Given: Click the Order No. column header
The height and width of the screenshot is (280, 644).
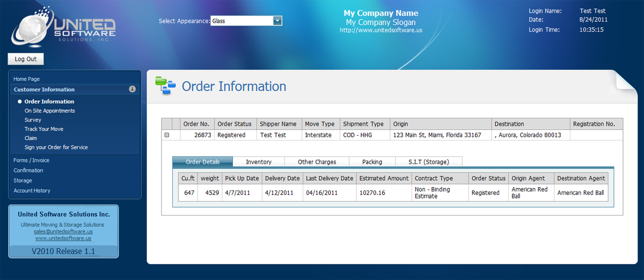Looking at the screenshot, I should click(197, 124).
